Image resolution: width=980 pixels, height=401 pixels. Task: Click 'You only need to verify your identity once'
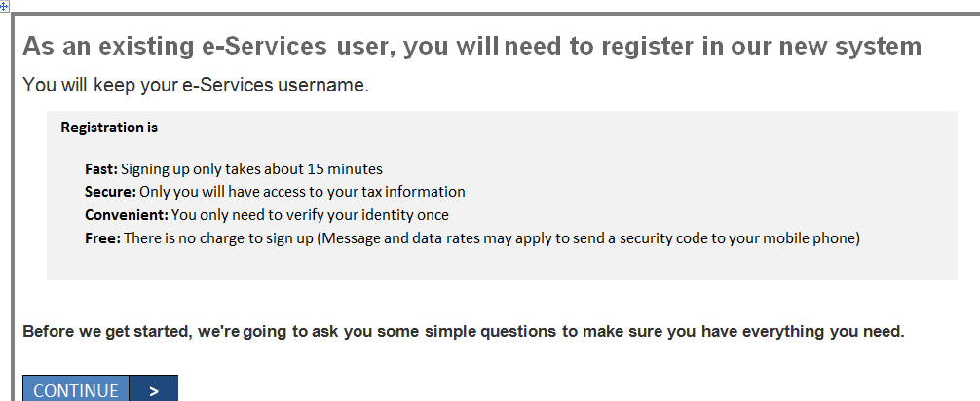pos(310,215)
